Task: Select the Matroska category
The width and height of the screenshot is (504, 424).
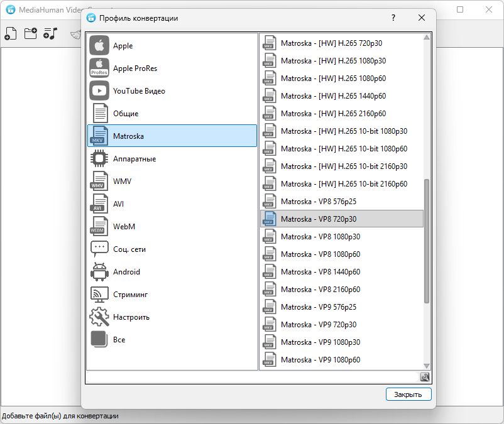Action: coord(172,136)
